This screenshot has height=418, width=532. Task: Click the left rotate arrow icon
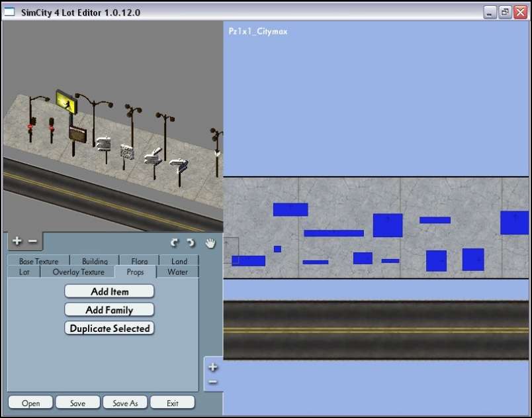click(x=175, y=243)
